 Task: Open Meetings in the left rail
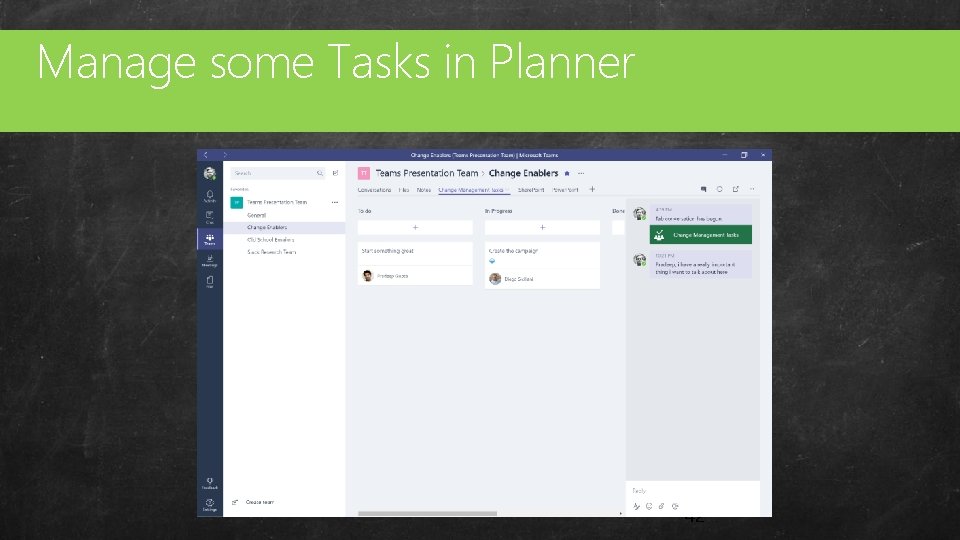tap(209, 261)
